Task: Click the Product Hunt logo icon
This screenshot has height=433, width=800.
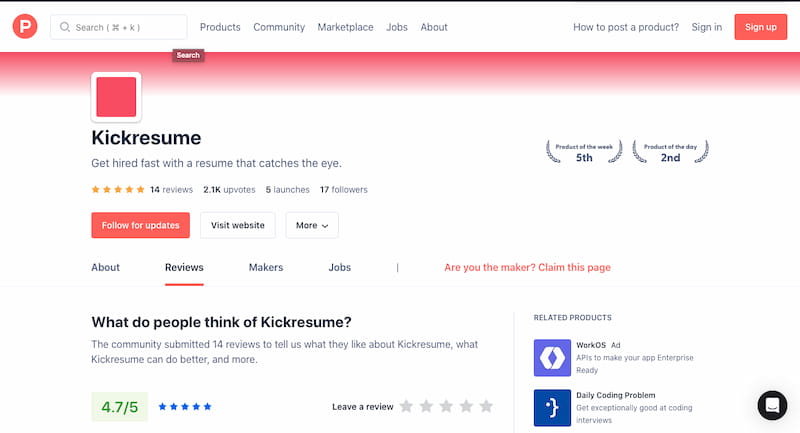Action: click(x=25, y=27)
